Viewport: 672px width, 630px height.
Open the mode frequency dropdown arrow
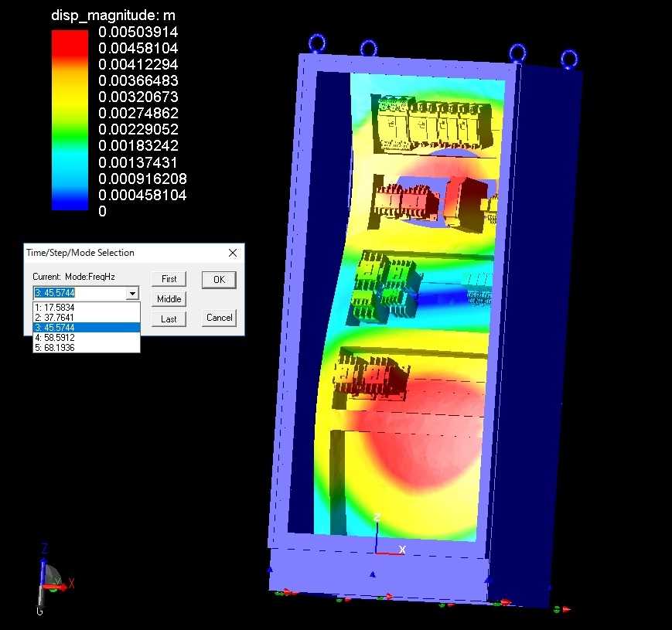(x=132, y=293)
